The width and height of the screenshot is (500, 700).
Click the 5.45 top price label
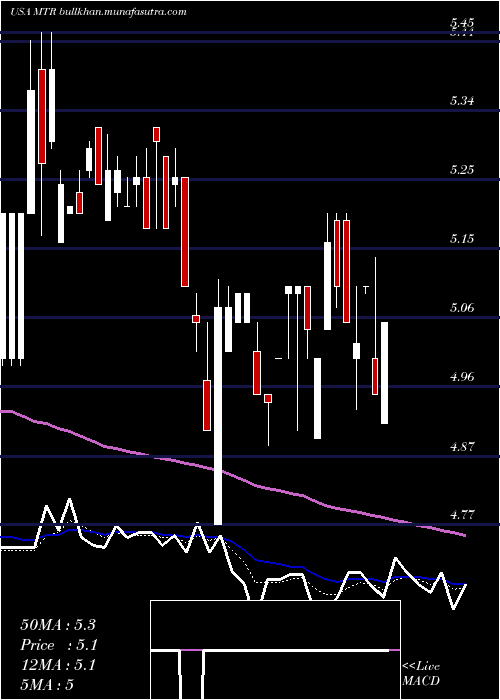point(462,22)
